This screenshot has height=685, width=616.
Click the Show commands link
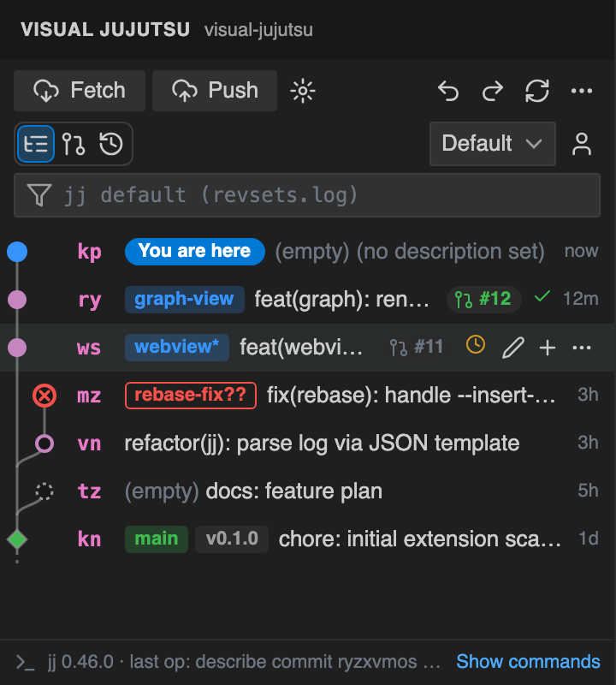pyautogui.click(x=528, y=662)
